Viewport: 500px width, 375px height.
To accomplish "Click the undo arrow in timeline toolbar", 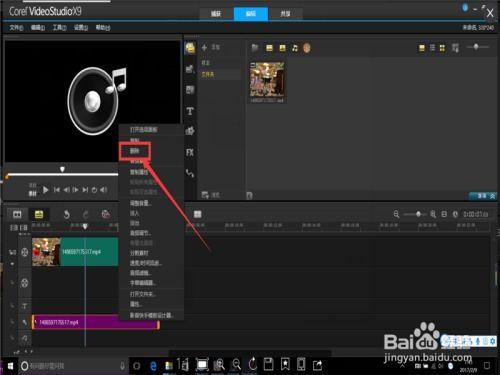I will click(67, 214).
